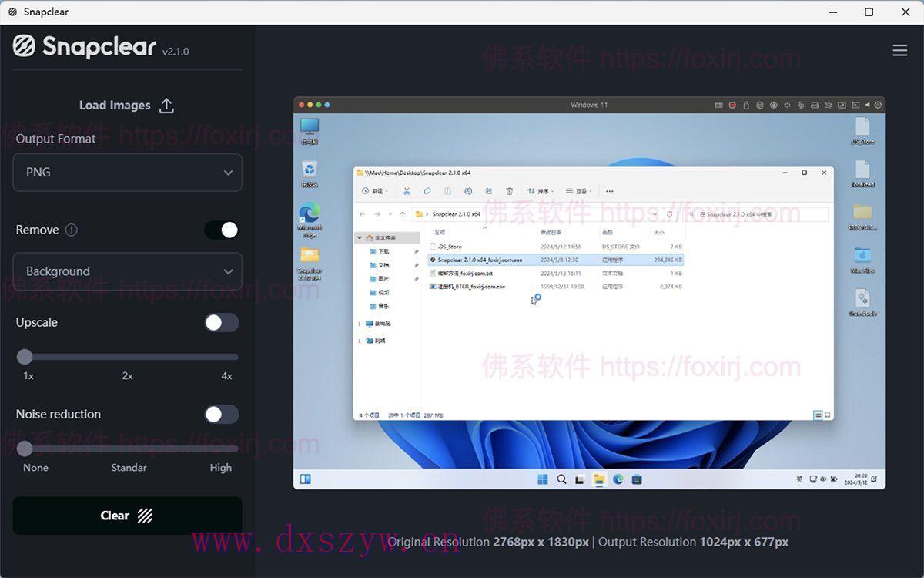Select the 2x upscale label
This screenshot has width=924, height=578.
coord(128,376)
